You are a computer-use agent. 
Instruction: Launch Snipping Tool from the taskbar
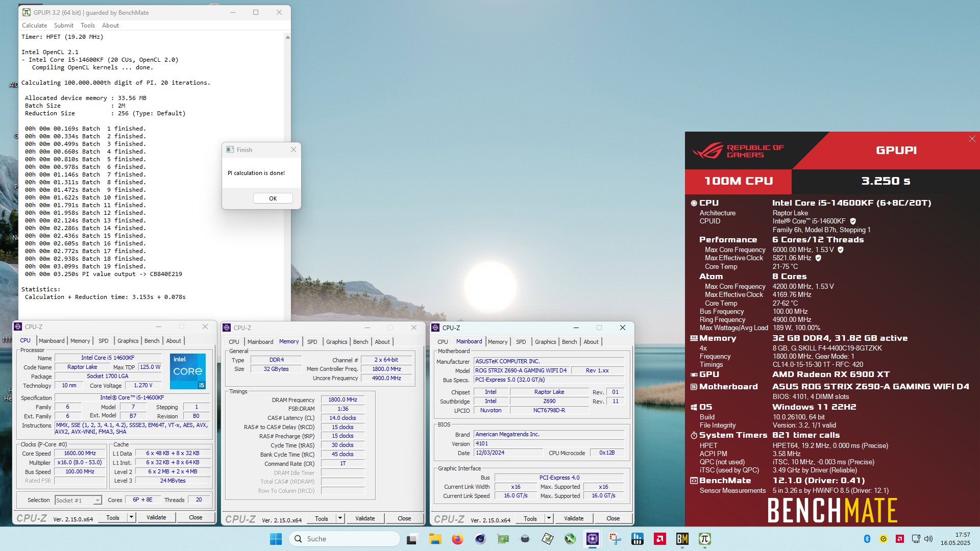[615, 539]
